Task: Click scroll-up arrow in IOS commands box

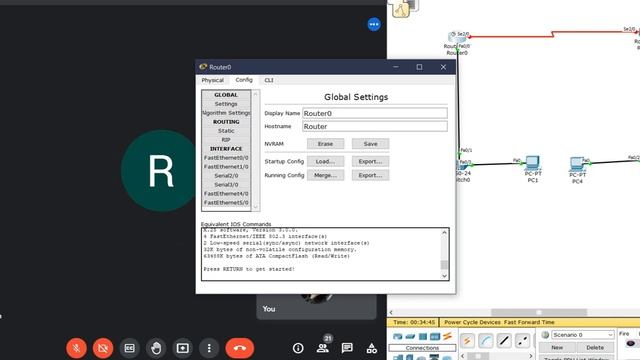Action: pos(444,233)
